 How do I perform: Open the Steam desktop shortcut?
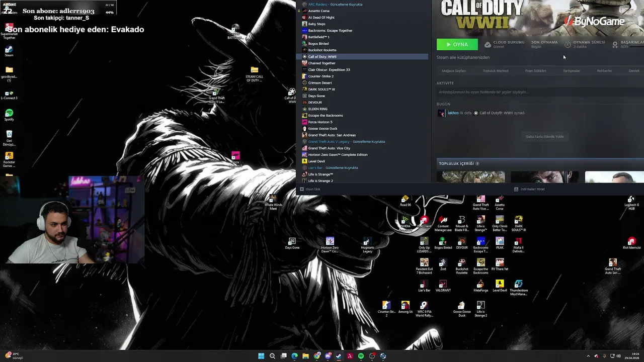click(x=9, y=51)
